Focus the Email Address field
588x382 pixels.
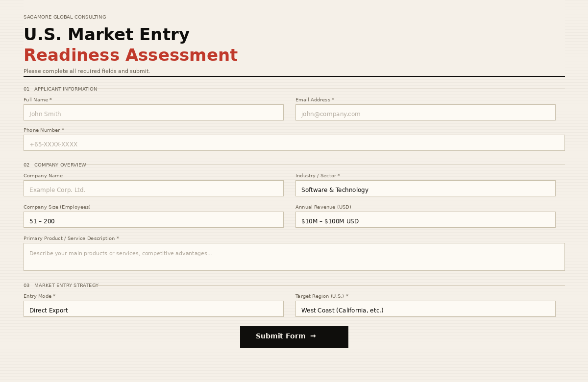point(425,112)
